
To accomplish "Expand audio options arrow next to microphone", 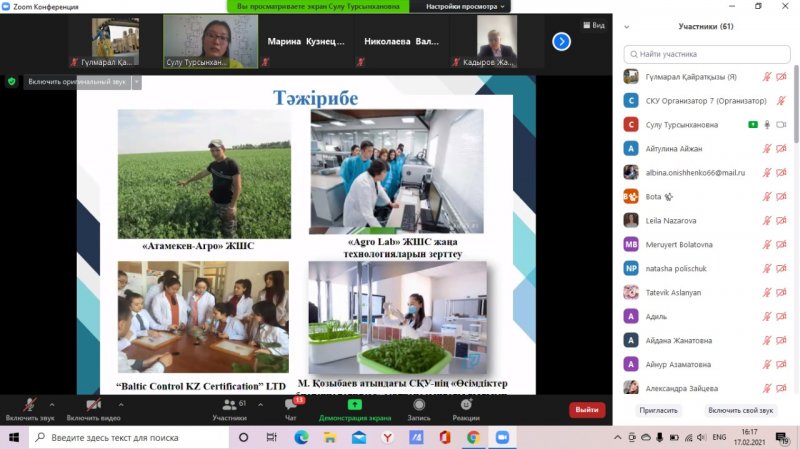I will click(52, 405).
